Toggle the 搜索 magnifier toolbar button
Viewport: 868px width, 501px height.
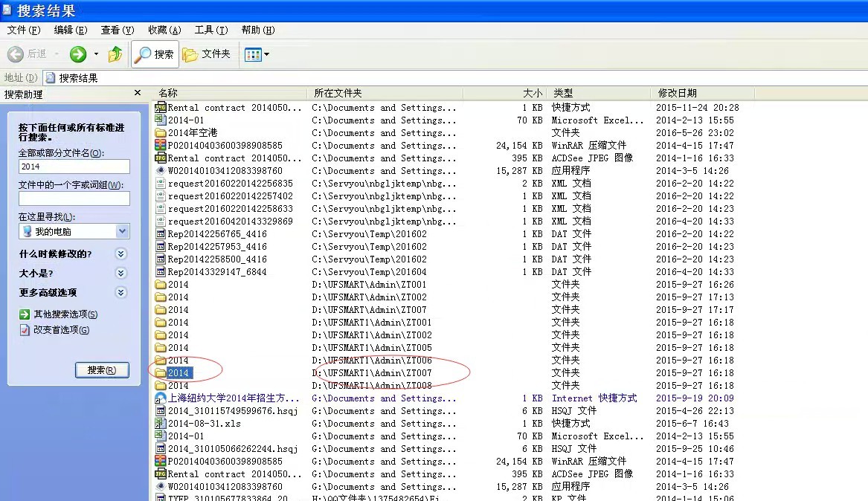coord(155,54)
